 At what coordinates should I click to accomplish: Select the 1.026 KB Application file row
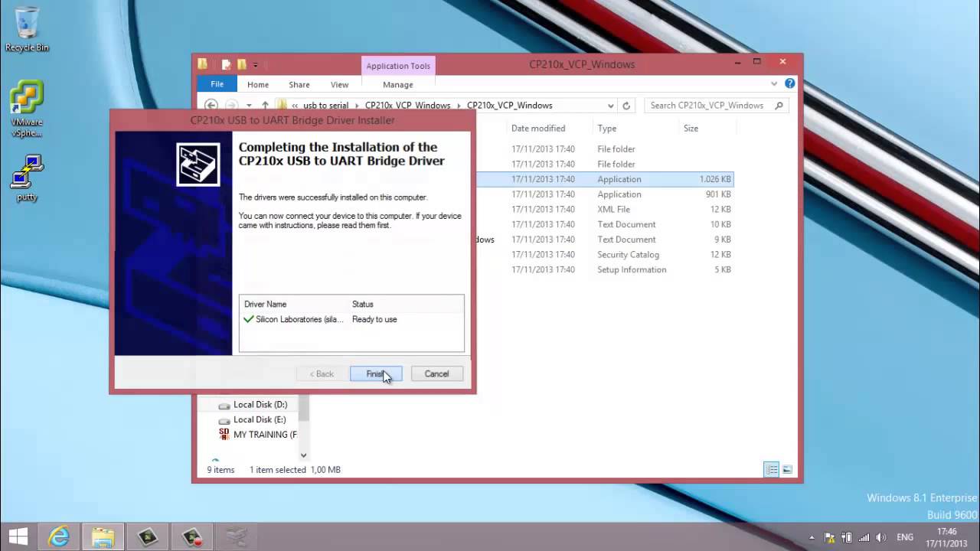605,179
